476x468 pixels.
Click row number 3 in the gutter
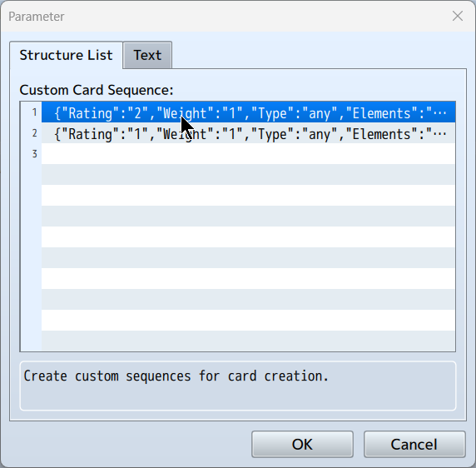(x=34, y=154)
